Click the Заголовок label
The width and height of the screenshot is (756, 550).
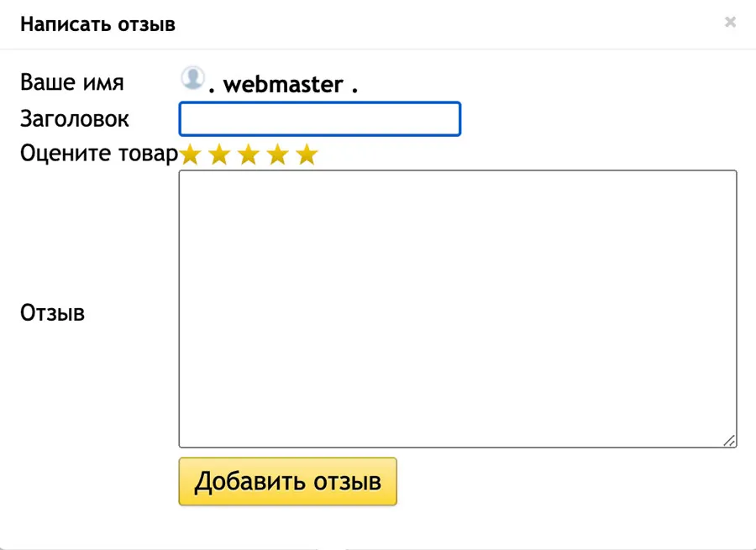coord(75,118)
